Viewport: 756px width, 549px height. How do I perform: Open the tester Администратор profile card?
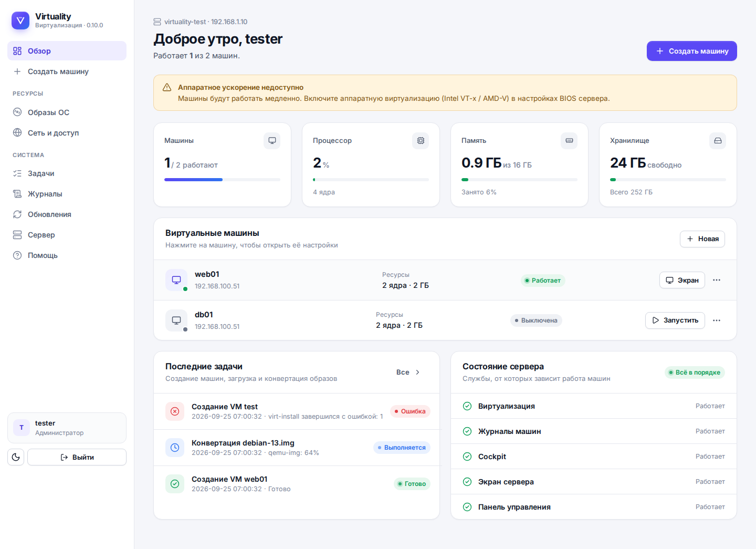tap(67, 428)
